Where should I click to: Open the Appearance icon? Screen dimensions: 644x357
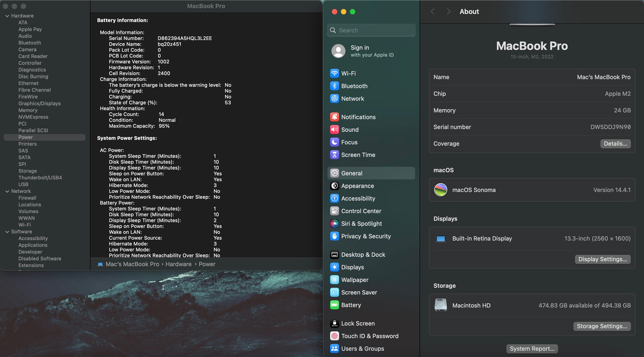[334, 186]
